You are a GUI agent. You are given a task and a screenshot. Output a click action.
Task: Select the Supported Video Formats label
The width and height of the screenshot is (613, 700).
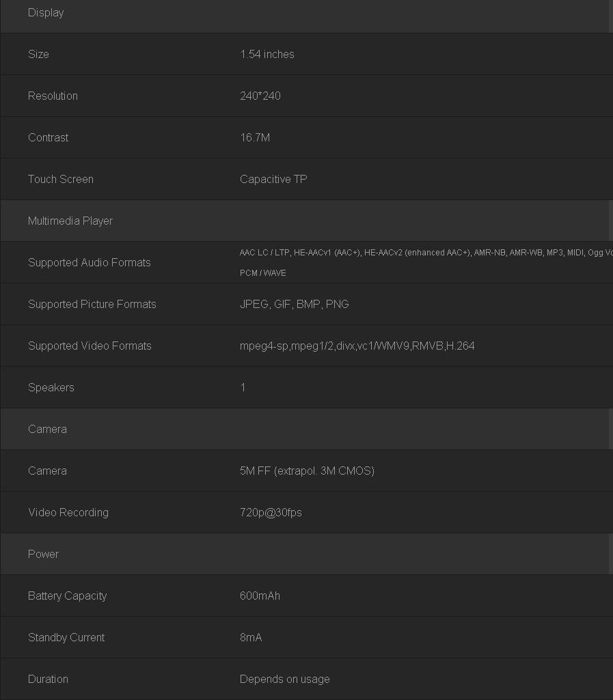pyautogui.click(x=90, y=346)
